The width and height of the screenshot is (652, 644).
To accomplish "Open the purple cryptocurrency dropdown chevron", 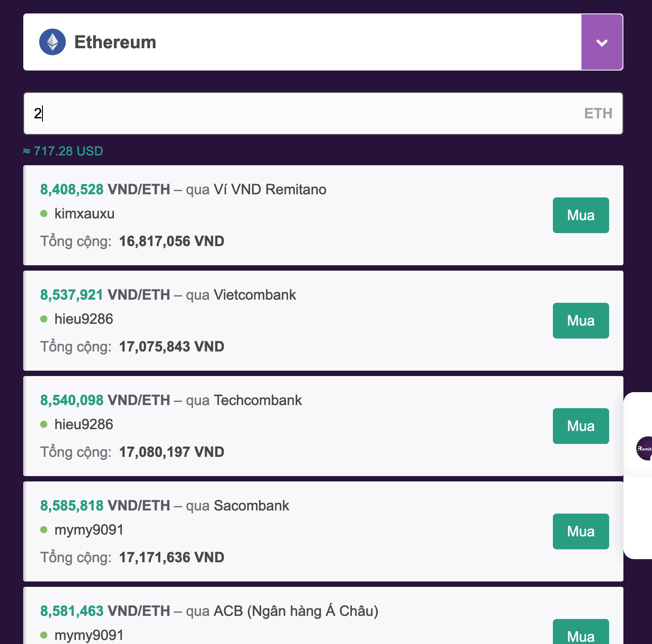I will point(602,42).
